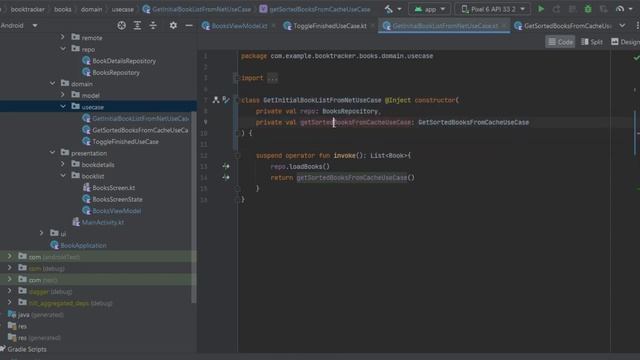Click the books breadcrumb
640x360 pixels.
tap(62, 9)
